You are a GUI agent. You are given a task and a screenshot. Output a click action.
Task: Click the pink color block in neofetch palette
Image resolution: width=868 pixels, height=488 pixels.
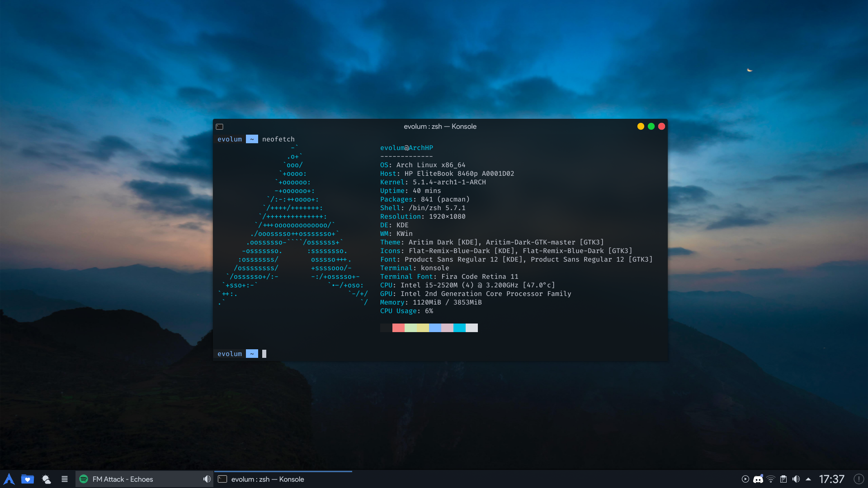point(447,328)
